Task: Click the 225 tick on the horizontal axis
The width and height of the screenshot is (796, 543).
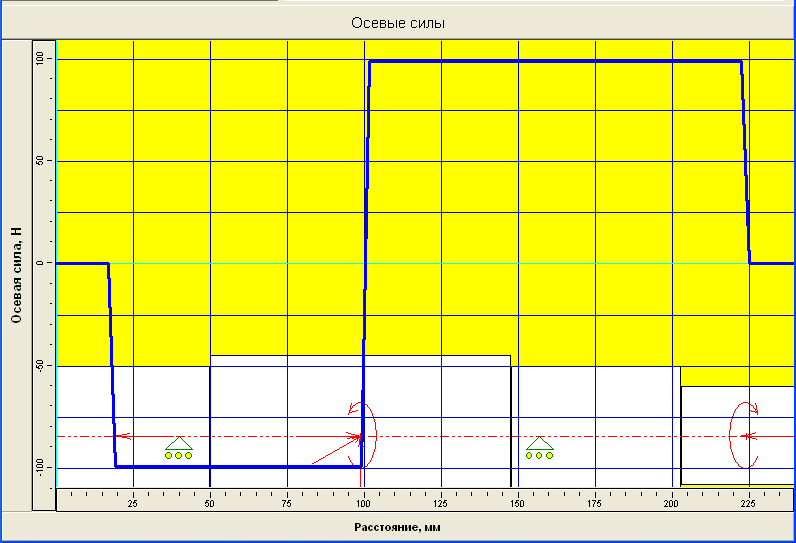Action: point(748,503)
